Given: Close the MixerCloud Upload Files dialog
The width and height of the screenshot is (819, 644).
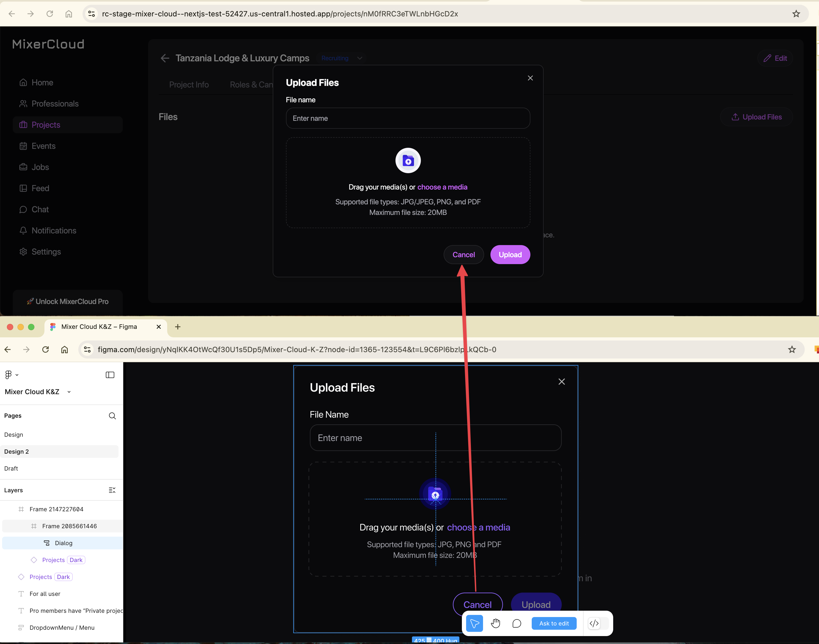Looking at the screenshot, I should pos(530,78).
